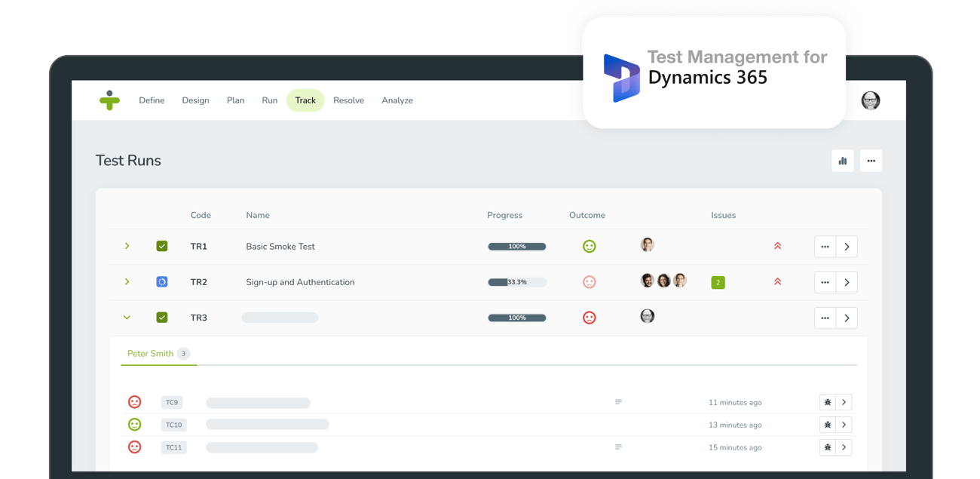Click the sad outcome face on TR2 row
Screen dimensions: 980x479
[x=589, y=281]
